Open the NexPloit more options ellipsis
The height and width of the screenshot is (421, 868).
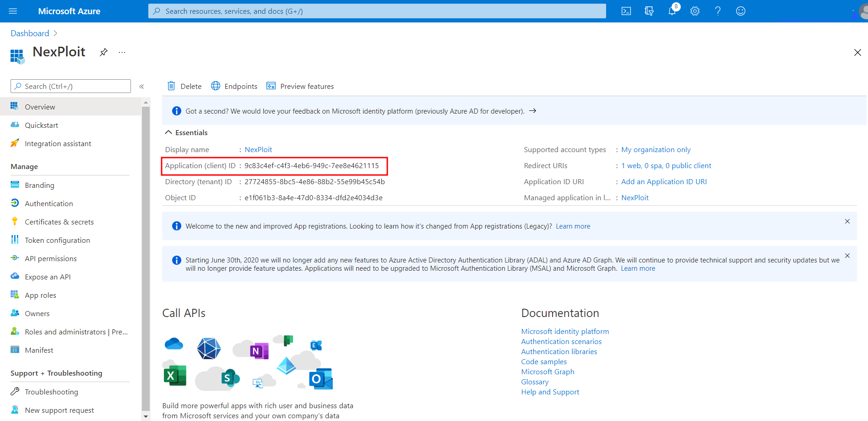click(122, 52)
